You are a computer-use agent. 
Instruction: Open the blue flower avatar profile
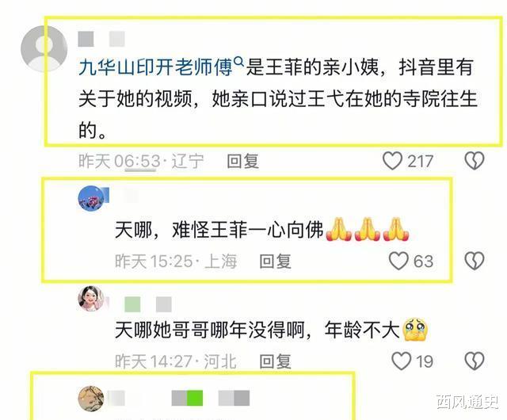coord(92,198)
